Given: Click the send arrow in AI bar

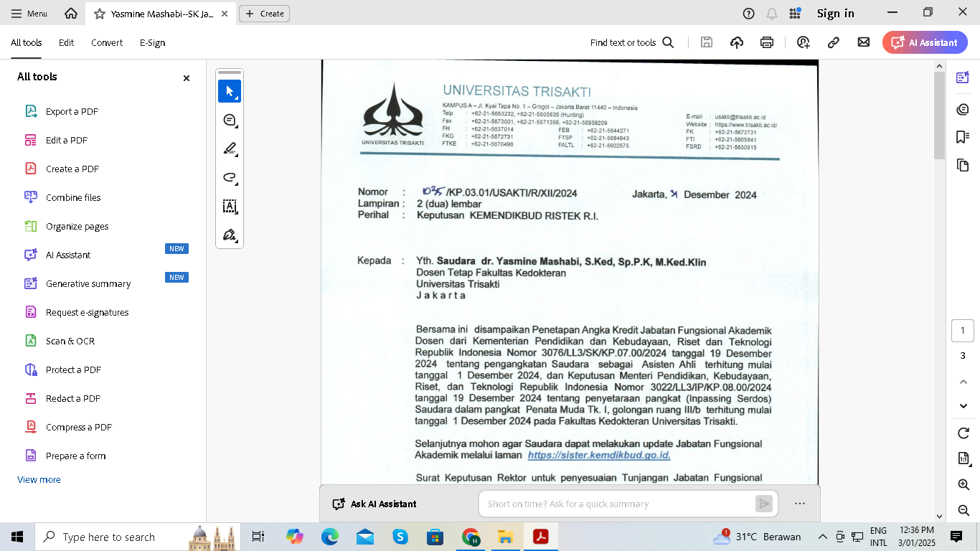Looking at the screenshot, I should [764, 504].
